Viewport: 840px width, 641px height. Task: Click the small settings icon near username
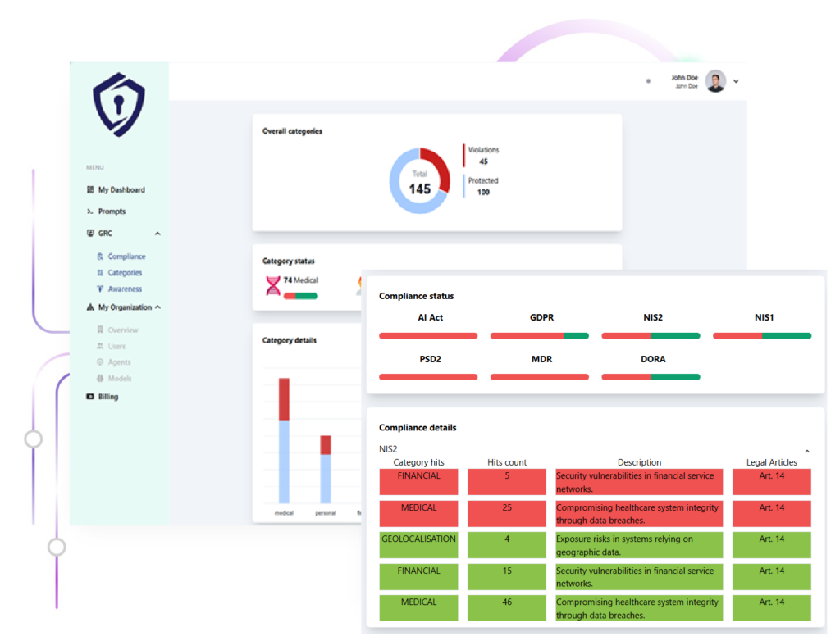click(648, 81)
